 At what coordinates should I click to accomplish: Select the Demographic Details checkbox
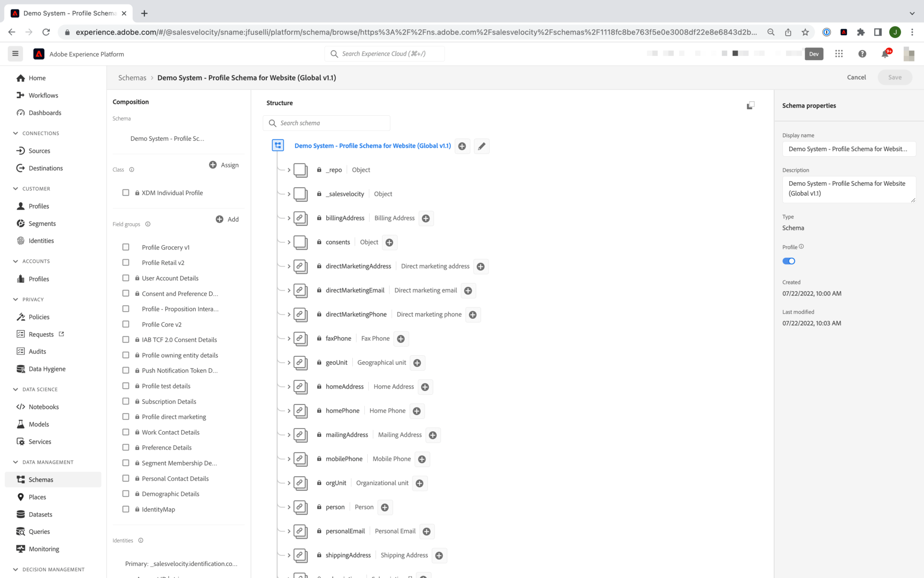coord(125,493)
